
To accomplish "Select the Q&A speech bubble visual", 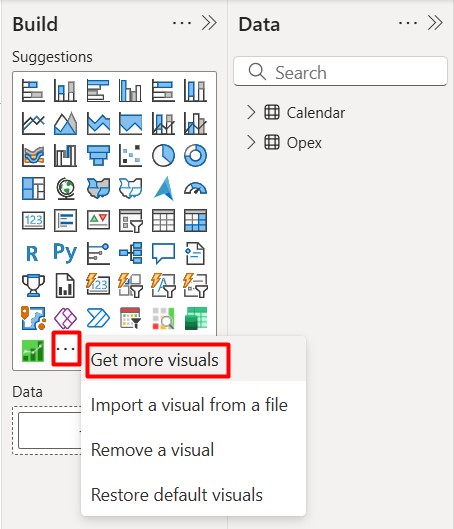I will pos(163,253).
